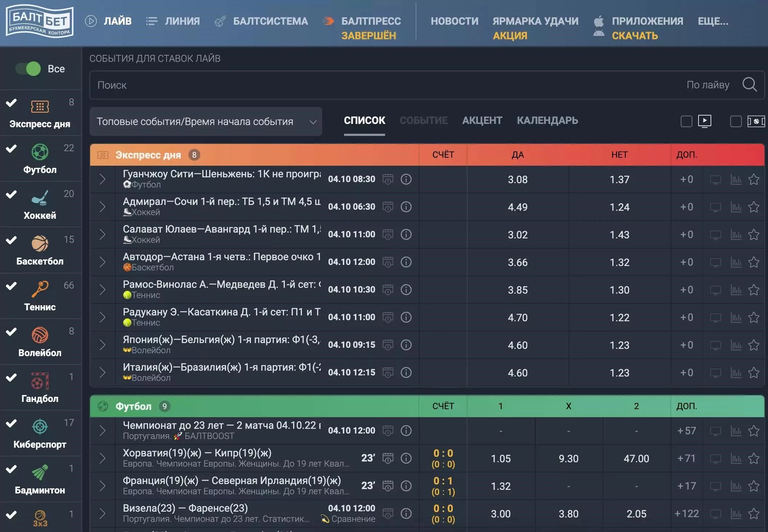
Task: Uncheck the Хоккей sidebar checkmark
Action: pyautogui.click(x=11, y=194)
